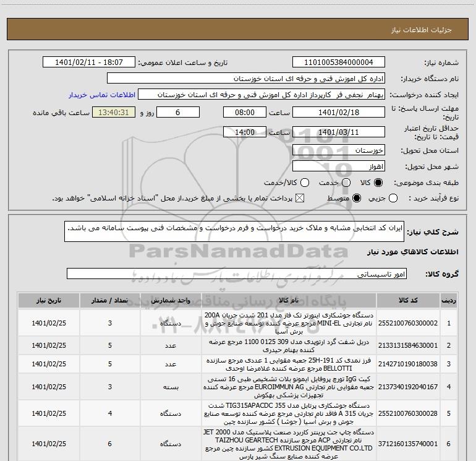
Task: Click the MINI-EL inverter welding machine name
Action: tap(289, 323)
